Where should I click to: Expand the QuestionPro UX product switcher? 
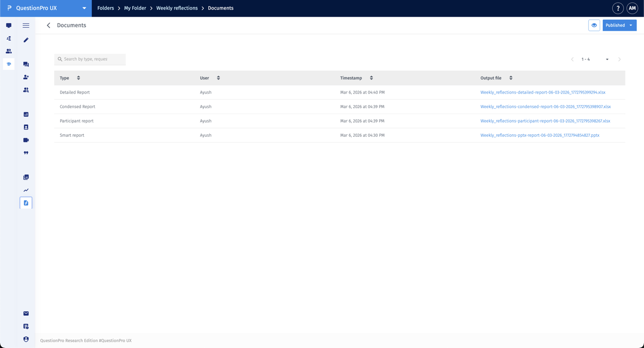point(84,8)
